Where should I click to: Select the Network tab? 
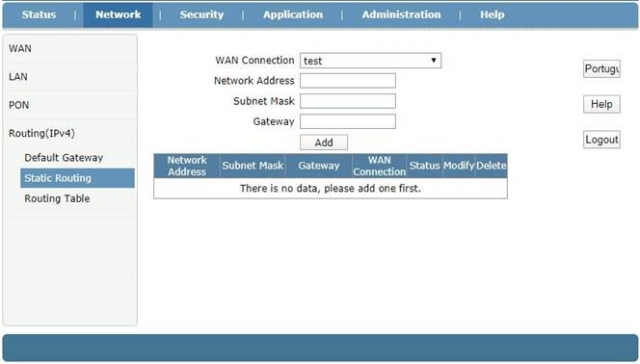(x=118, y=14)
